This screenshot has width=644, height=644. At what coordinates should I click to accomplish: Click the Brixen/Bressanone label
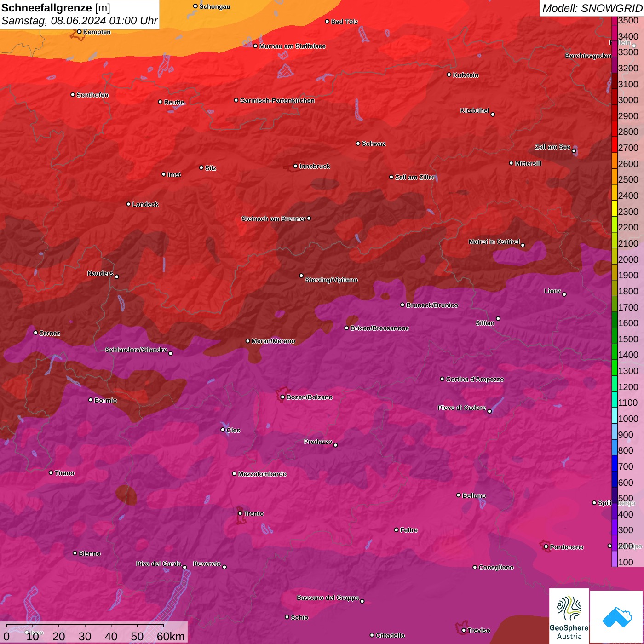point(379,328)
